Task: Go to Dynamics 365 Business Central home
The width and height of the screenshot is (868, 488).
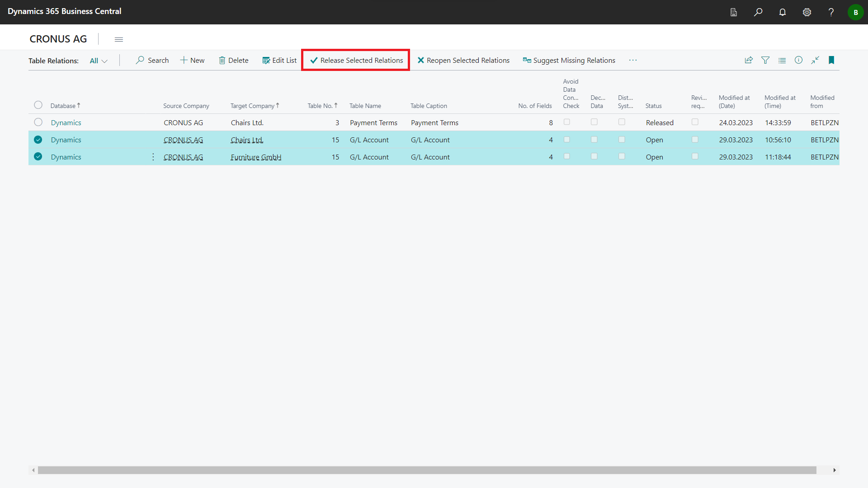Action: (x=65, y=11)
